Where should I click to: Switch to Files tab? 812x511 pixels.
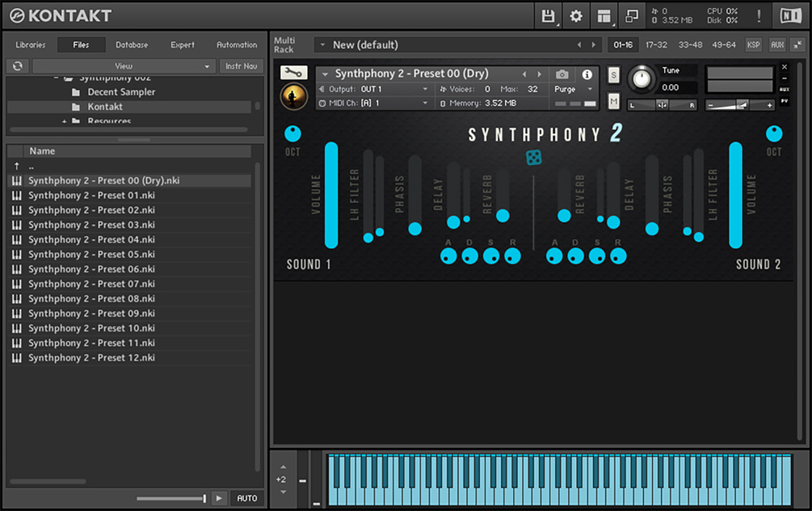click(x=81, y=45)
